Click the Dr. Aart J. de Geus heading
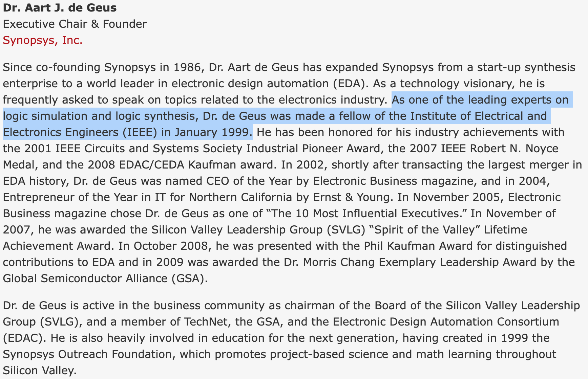This screenshot has height=379, width=588. pos(60,7)
